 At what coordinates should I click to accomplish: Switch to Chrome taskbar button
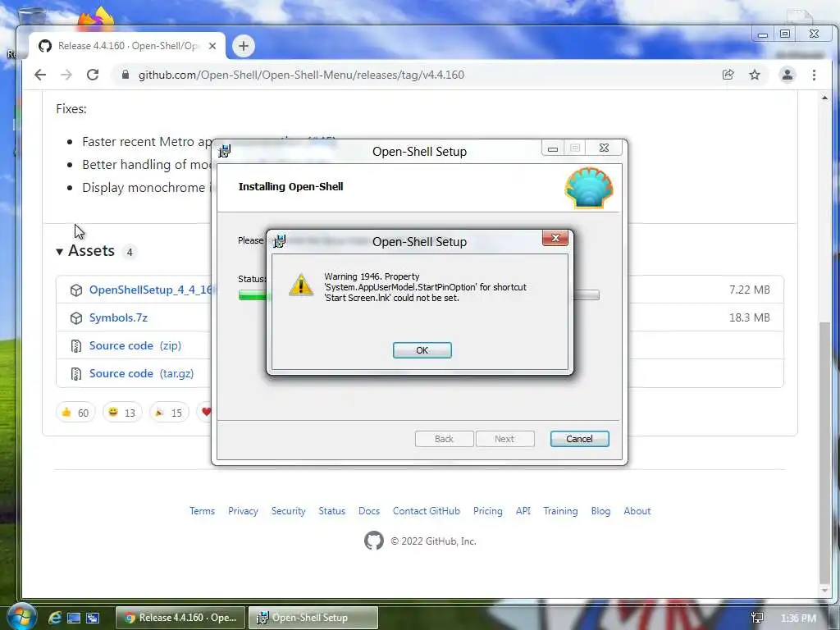[x=180, y=618]
